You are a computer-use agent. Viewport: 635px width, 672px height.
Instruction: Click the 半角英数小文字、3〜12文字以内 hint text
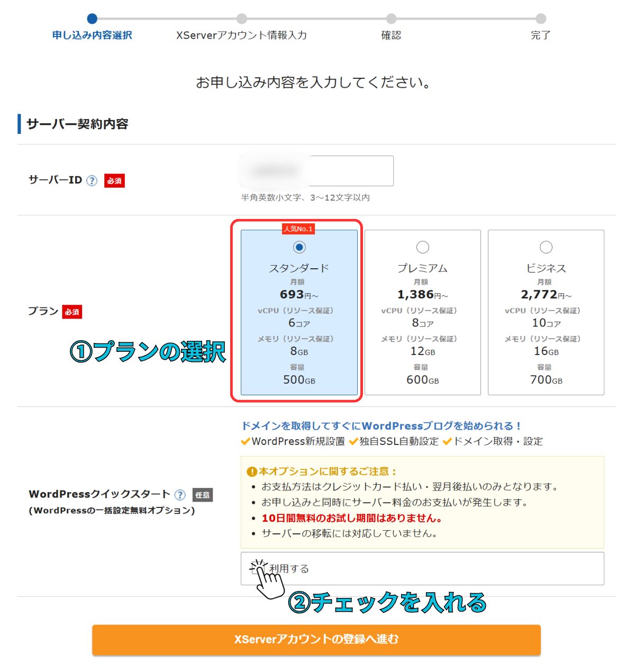coord(305,197)
